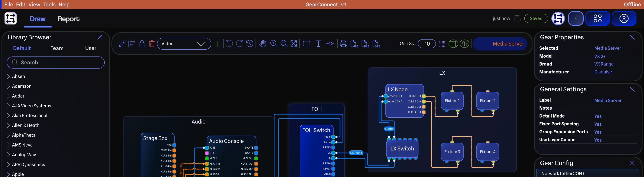Click the fit-to-screen icon
Image resolution: width=644 pixels, height=177 pixels.
pyautogui.click(x=294, y=43)
